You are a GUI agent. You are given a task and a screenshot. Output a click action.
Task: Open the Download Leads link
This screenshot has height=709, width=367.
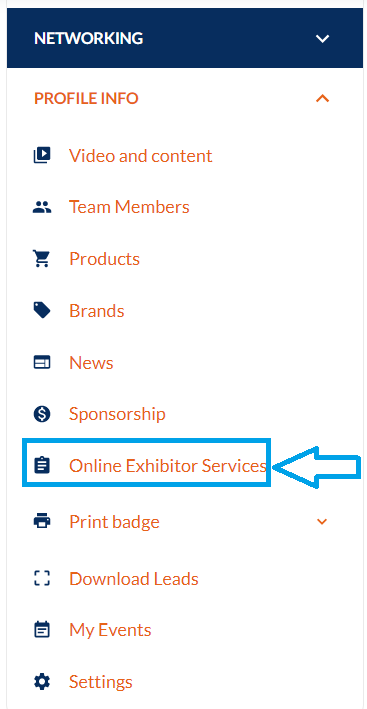point(134,579)
